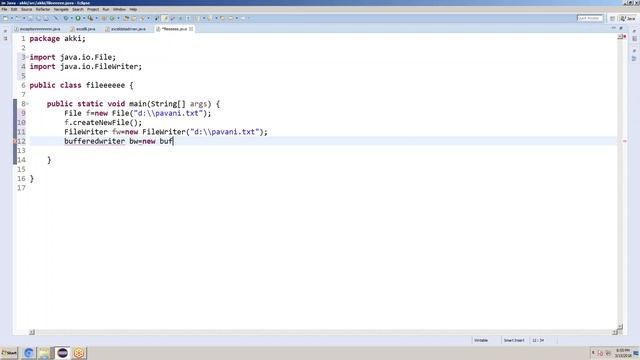
Task: Open the Window menu
Action: point(119,9)
